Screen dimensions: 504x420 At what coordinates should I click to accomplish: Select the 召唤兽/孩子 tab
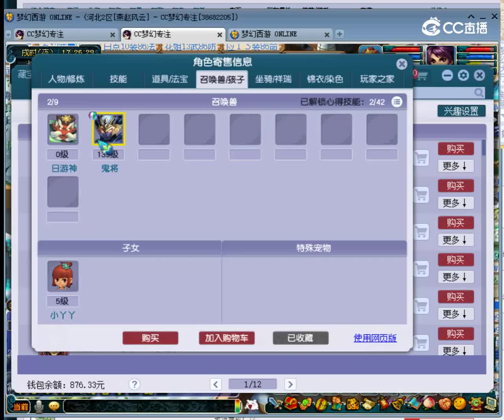pyautogui.click(x=222, y=80)
